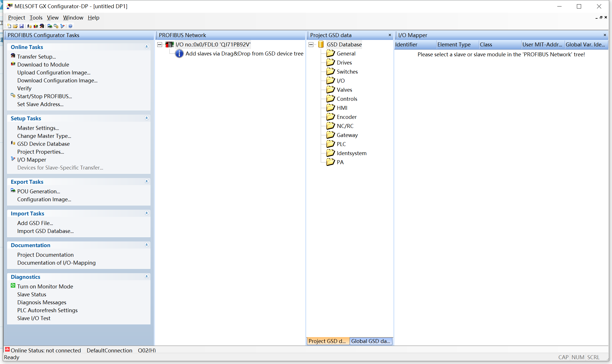Click the Open Project folder icon
The image size is (612, 364).
pyautogui.click(x=15, y=26)
